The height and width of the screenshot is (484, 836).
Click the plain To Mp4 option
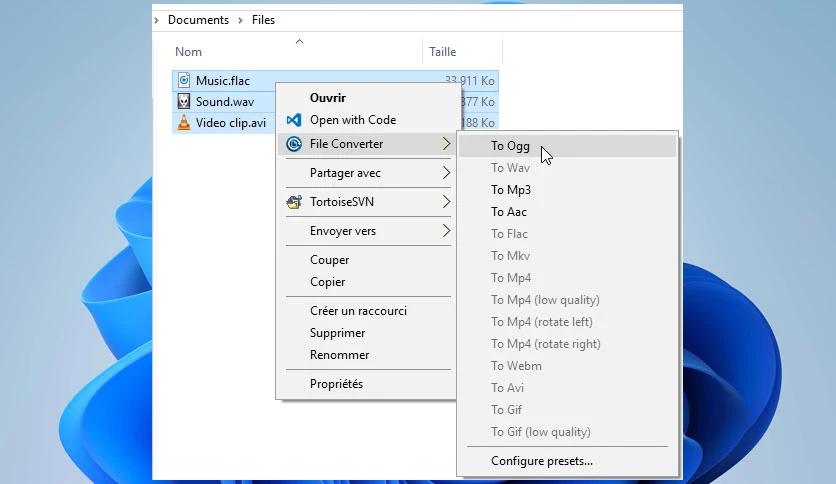(511, 278)
